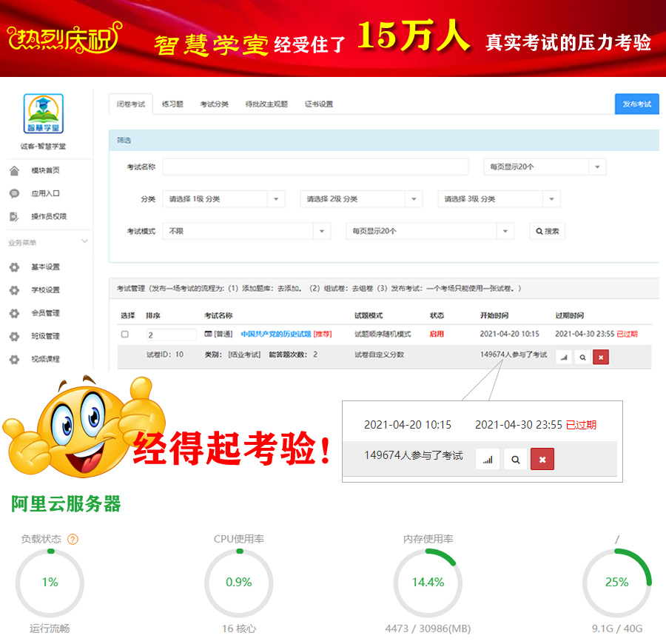Click 149674人参与了考试 text in the table row
This screenshot has width=666, height=644.
[514, 355]
